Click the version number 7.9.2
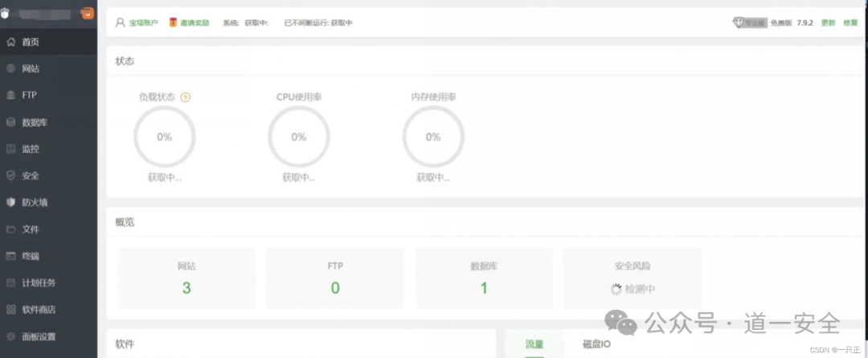 click(805, 23)
